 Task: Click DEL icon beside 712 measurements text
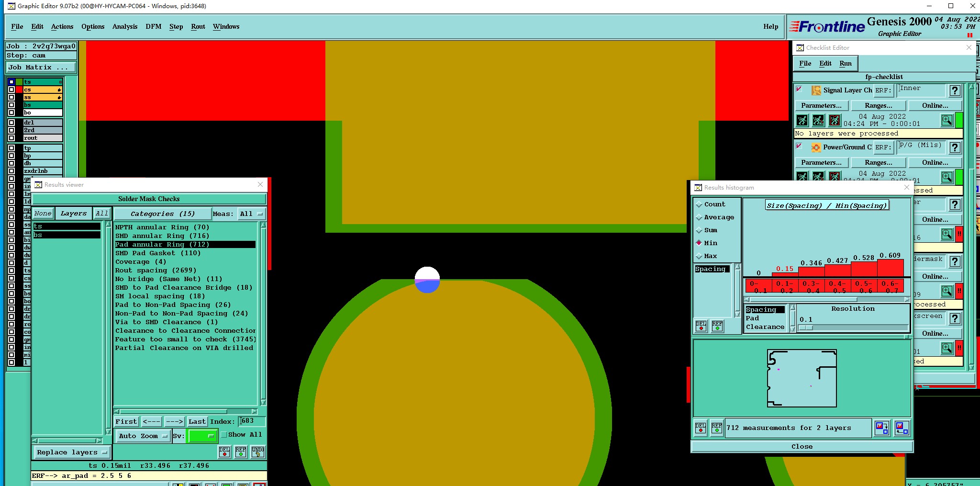click(x=701, y=428)
